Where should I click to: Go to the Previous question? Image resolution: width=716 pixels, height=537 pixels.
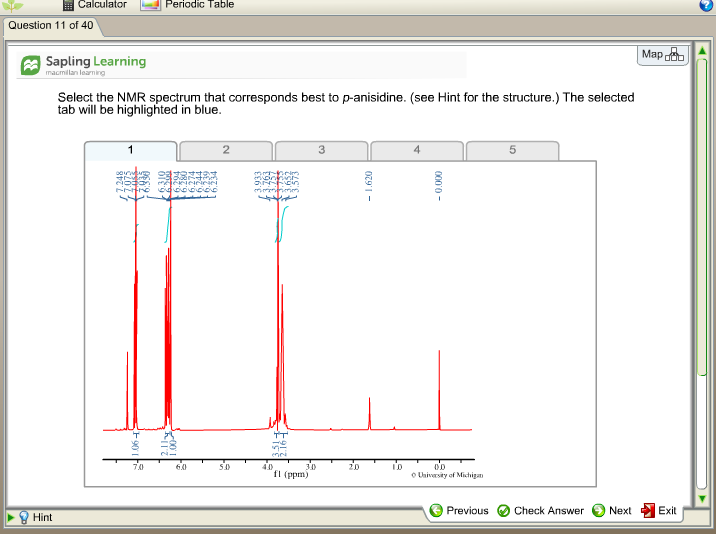[x=459, y=511]
